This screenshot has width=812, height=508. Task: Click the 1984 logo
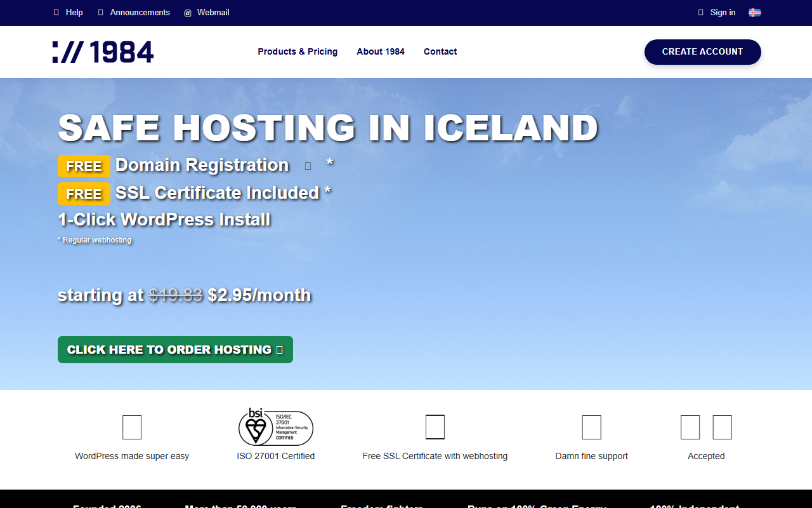[x=103, y=52]
